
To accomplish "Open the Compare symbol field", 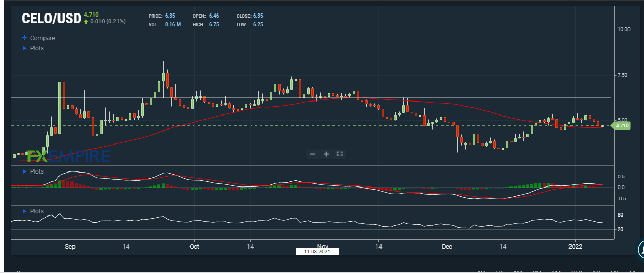I will coord(44,38).
